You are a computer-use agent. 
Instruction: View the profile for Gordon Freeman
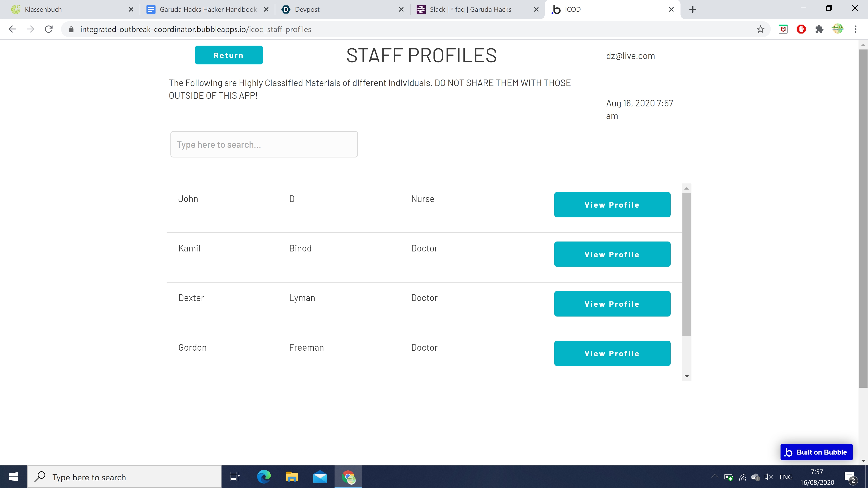tap(612, 353)
